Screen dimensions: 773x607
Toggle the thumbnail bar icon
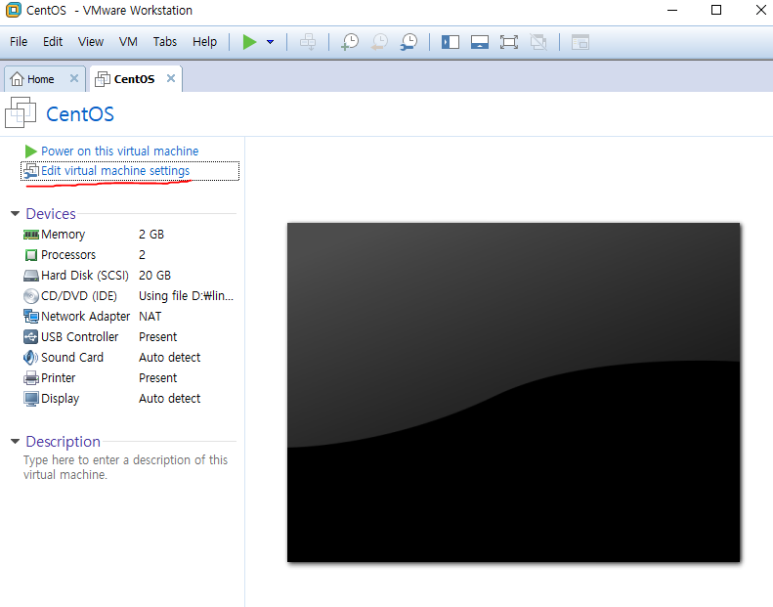click(x=480, y=42)
